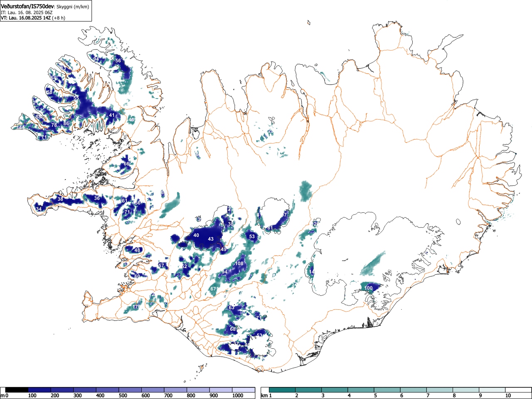
Task: Select the 900–1000 m pale lavender legend segment
Action: point(221,390)
